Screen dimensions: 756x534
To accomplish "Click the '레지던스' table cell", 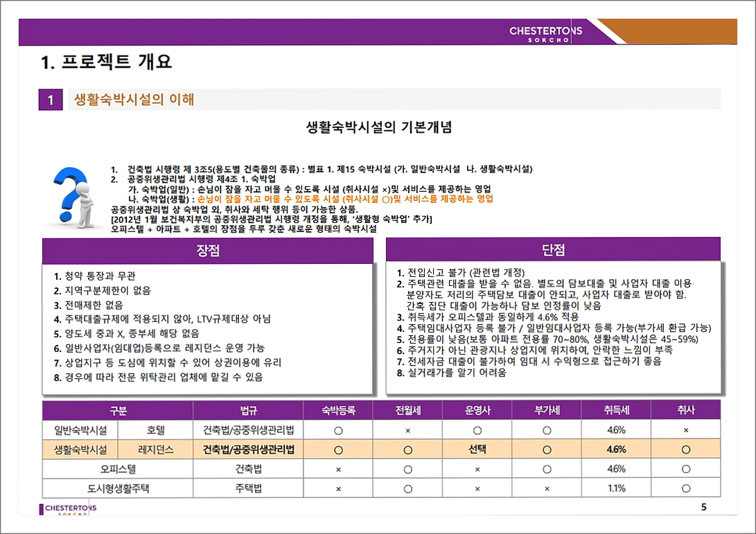I will pyautogui.click(x=156, y=450).
